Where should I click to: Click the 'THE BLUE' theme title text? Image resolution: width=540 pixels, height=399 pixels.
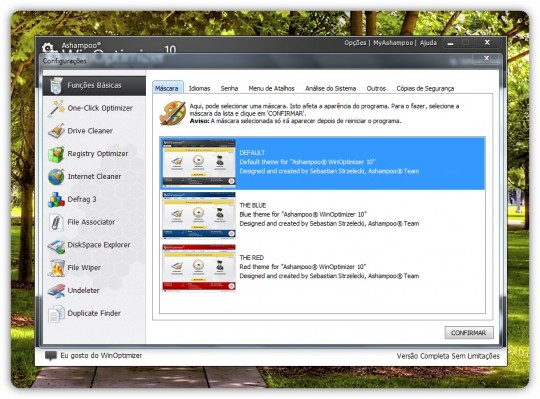[x=253, y=206]
